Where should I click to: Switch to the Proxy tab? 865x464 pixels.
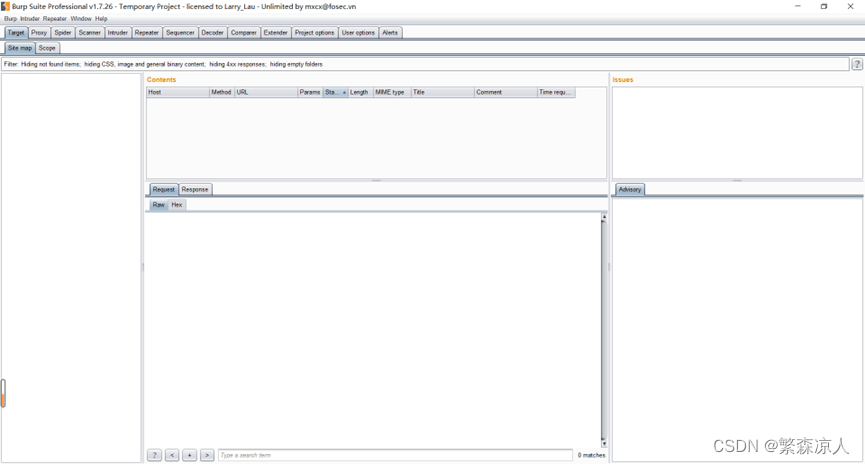[x=39, y=33]
